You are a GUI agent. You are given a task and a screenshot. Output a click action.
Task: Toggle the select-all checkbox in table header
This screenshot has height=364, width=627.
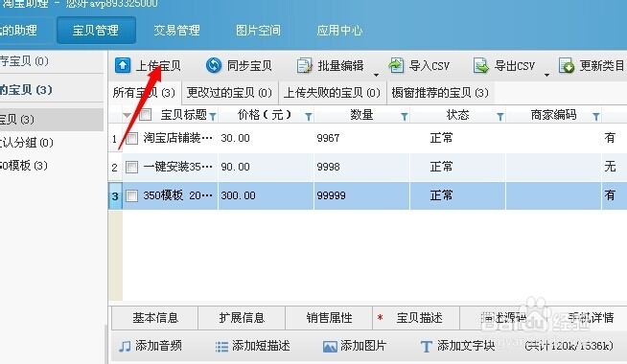pos(145,115)
